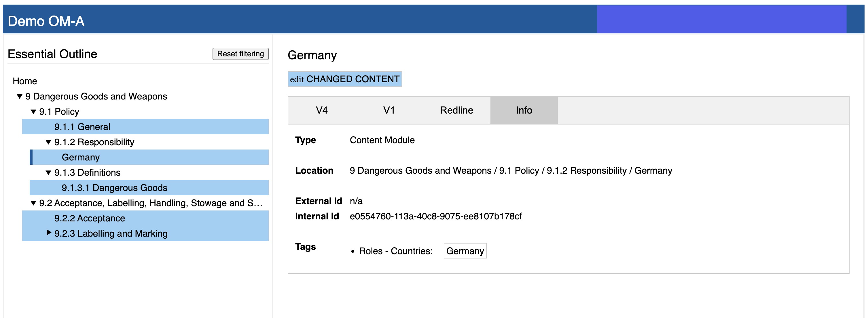The height and width of the screenshot is (318, 868).
Task: Show the Redline tab
Action: (456, 110)
